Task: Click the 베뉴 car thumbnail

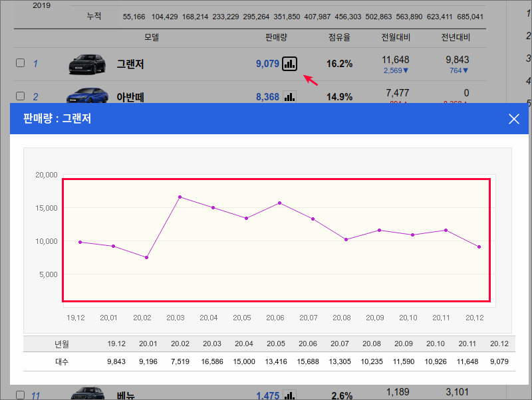Action: point(88,393)
